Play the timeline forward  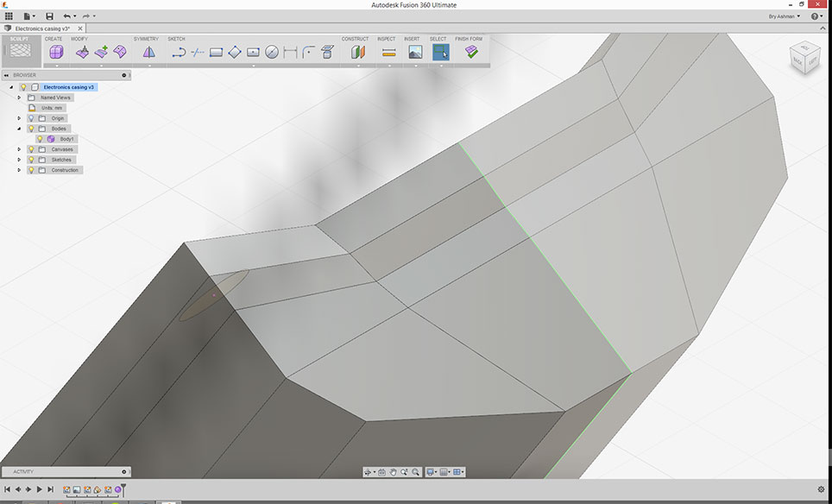pos(39,489)
